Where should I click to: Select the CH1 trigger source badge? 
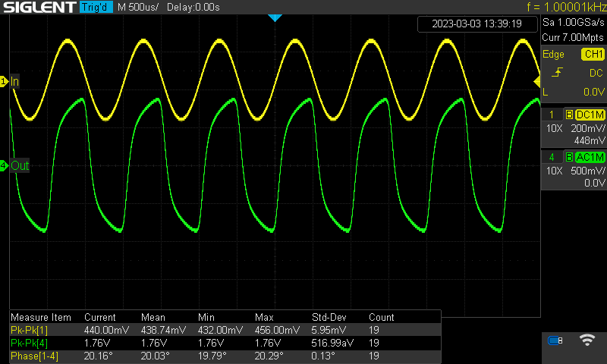593,55
